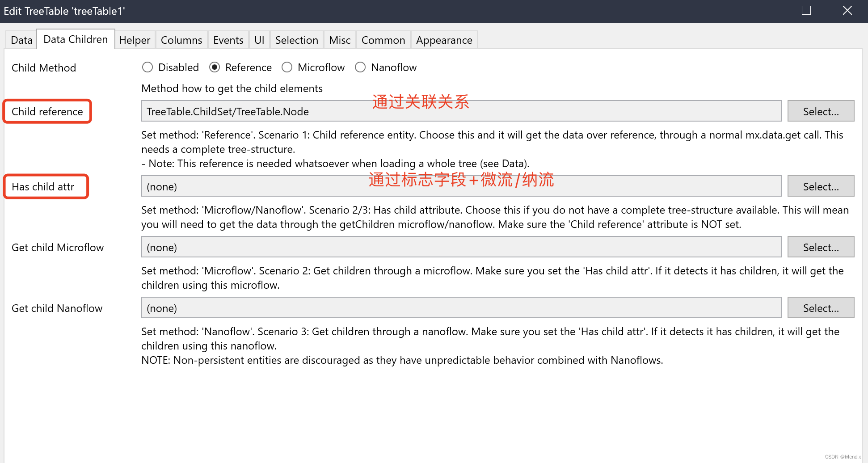
Task: Click 'Method how to get the child elements' text
Action: coord(232,88)
